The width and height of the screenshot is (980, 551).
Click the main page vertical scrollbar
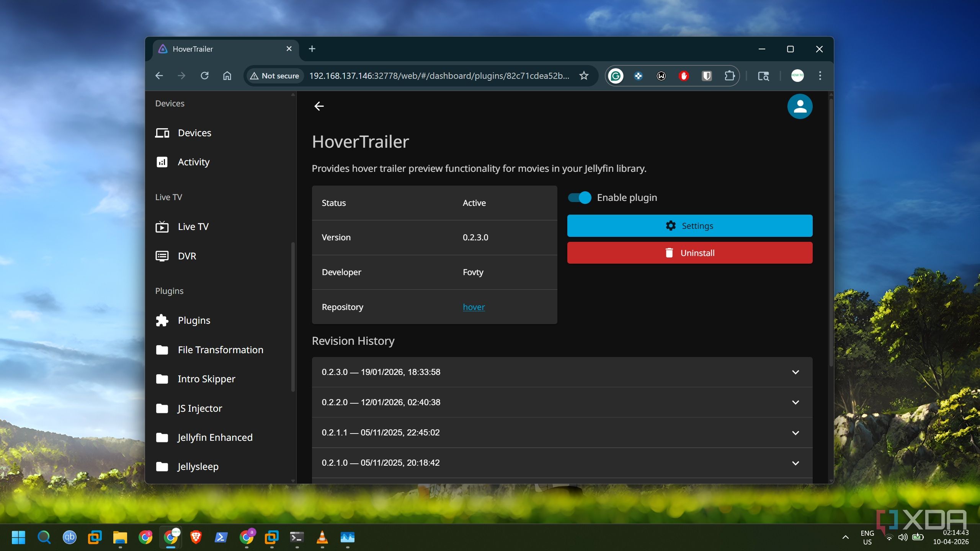coord(831,233)
